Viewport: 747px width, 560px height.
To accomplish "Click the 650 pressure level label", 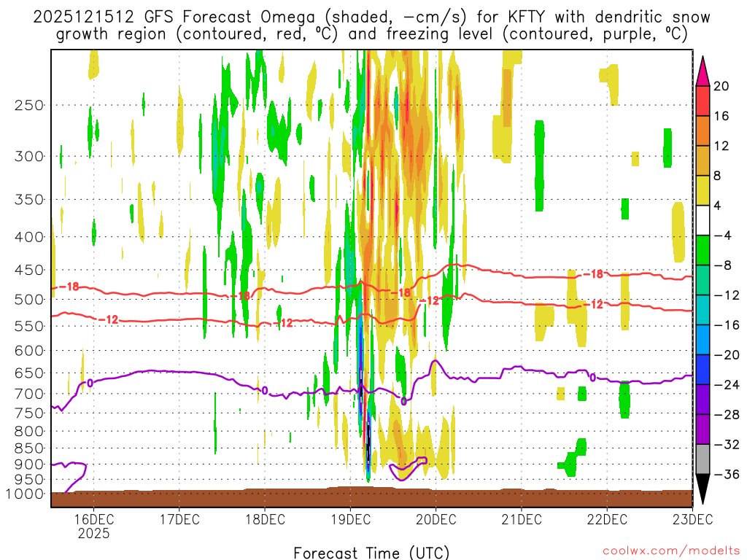I will [29, 373].
